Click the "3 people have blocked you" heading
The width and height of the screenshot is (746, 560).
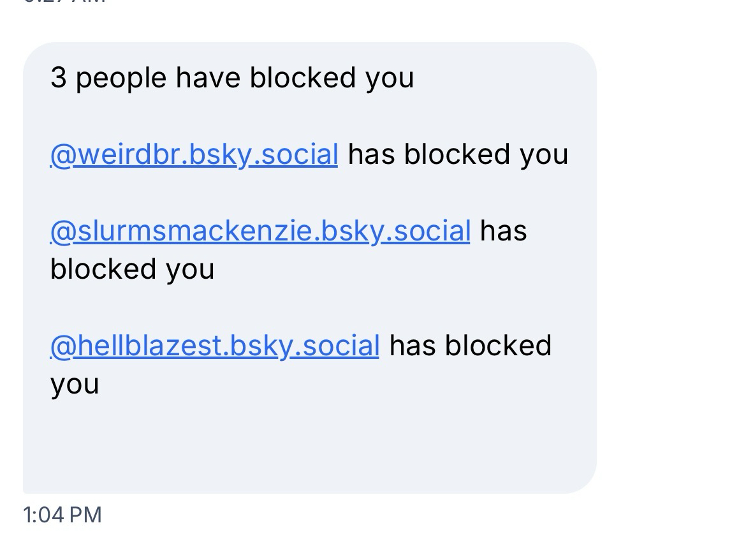(x=232, y=78)
